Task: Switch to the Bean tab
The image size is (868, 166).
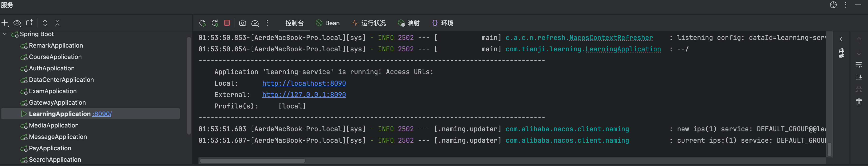Action: click(328, 23)
